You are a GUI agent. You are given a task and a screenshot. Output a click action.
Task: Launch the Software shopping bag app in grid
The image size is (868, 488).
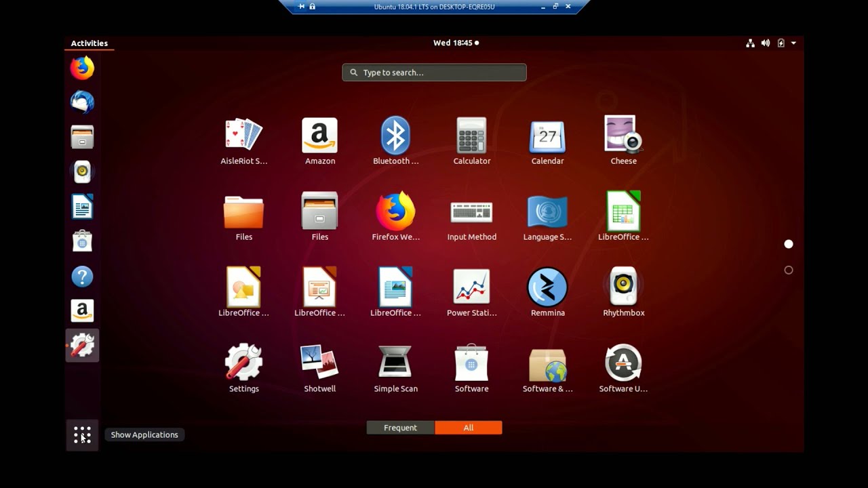click(x=472, y=369)
